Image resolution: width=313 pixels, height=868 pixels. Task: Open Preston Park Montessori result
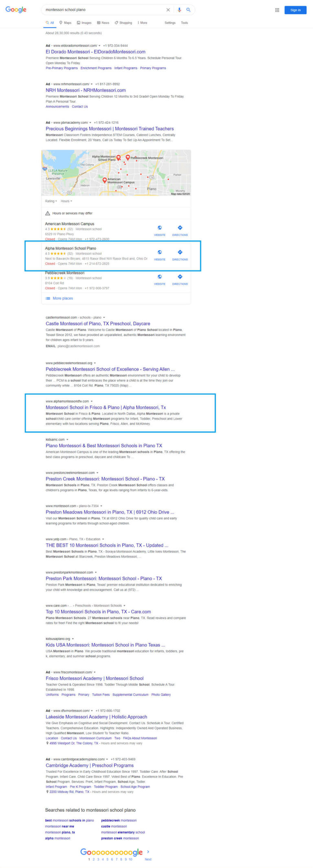104,578
